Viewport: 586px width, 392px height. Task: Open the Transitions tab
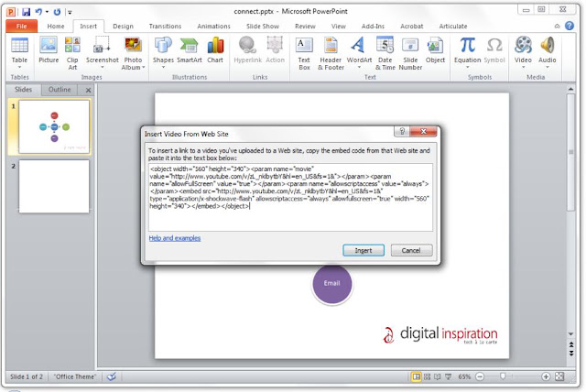pyautogui.click(x=165, y=27)
